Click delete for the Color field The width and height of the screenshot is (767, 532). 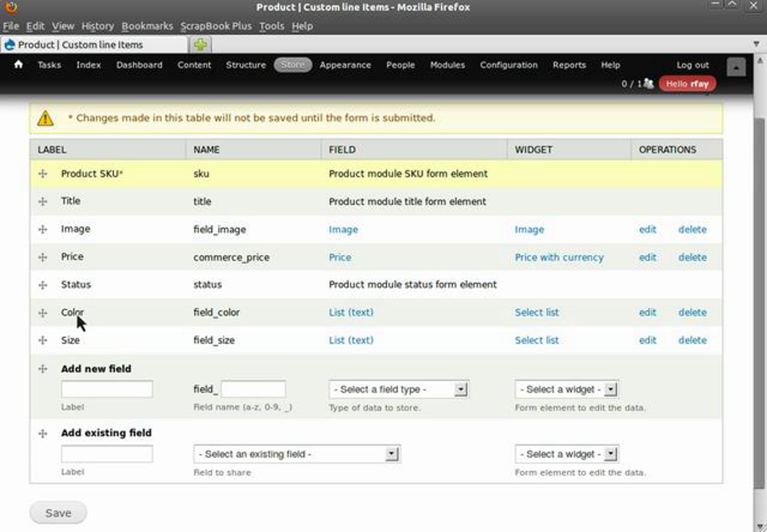click(x=693, y=312)
